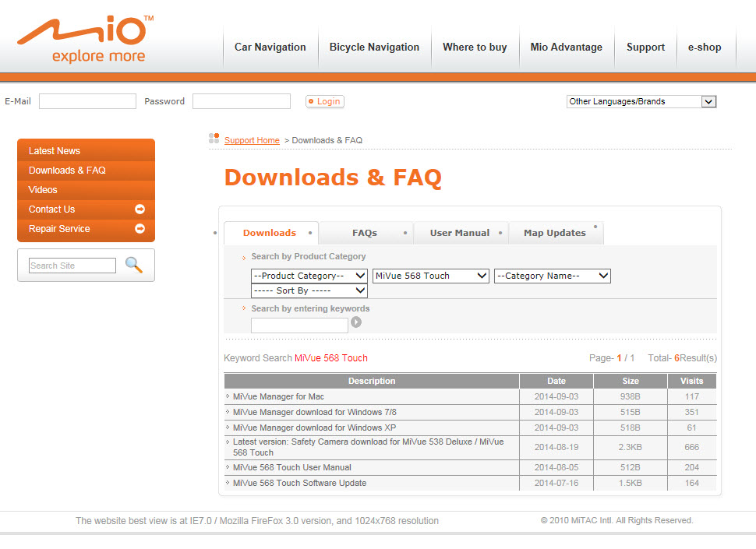Click the Visits column header
The width and height of the screenshot is (756, 549).
(692, 381)
